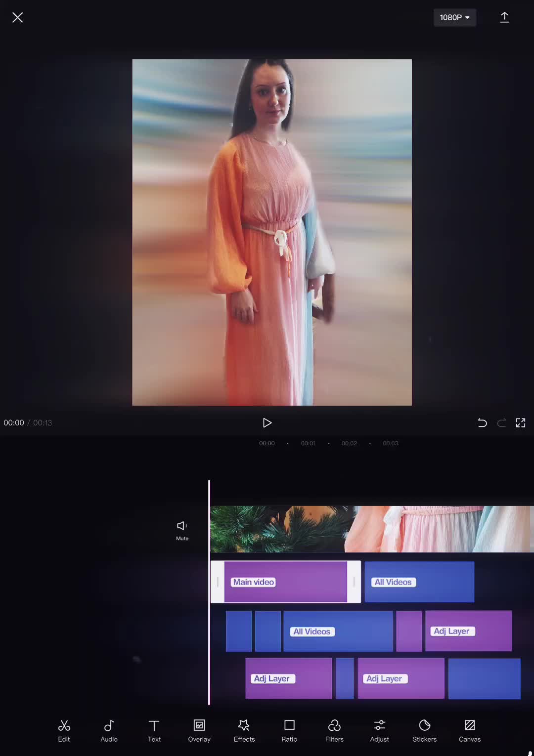Click the total duration 00:13 readout
Image resolution: width=534 pixels, height=756 pixels.
43,423
